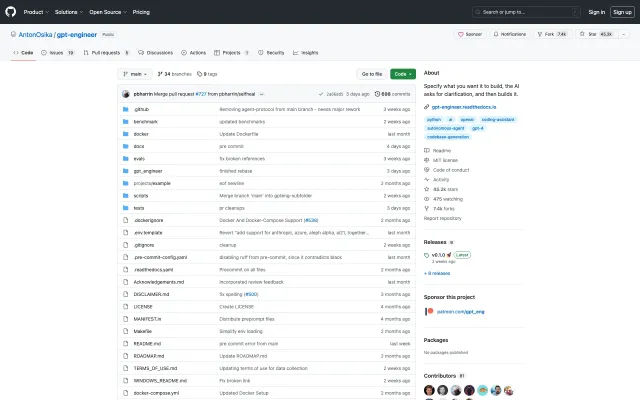Open the Insights tab
640x400 pixels.
pos(305,53)
